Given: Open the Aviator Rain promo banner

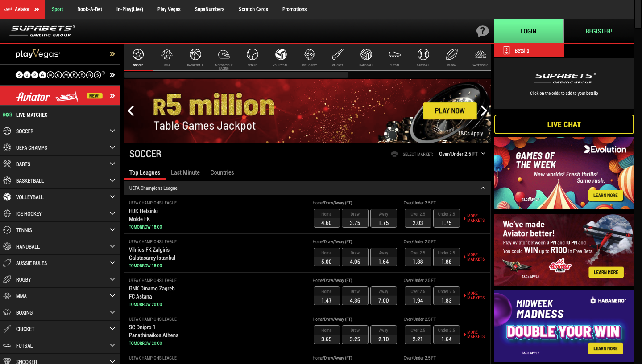Looking at the screenshot, I should pyautogui.click(x=564, y=250).
